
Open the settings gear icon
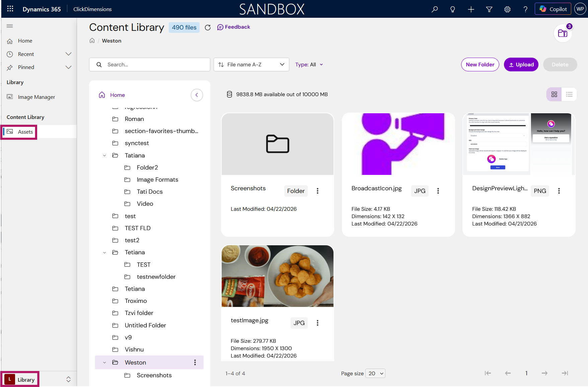507,9
